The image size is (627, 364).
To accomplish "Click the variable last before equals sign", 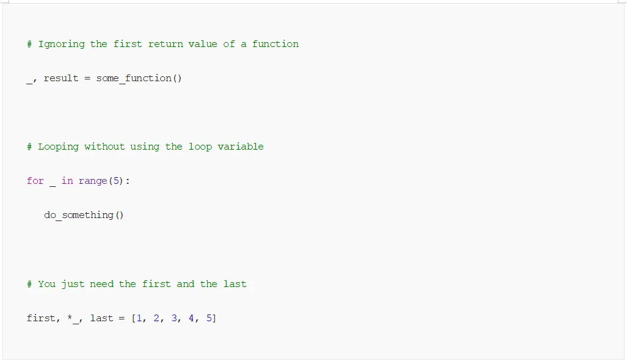I will click(x=101, y=318).
